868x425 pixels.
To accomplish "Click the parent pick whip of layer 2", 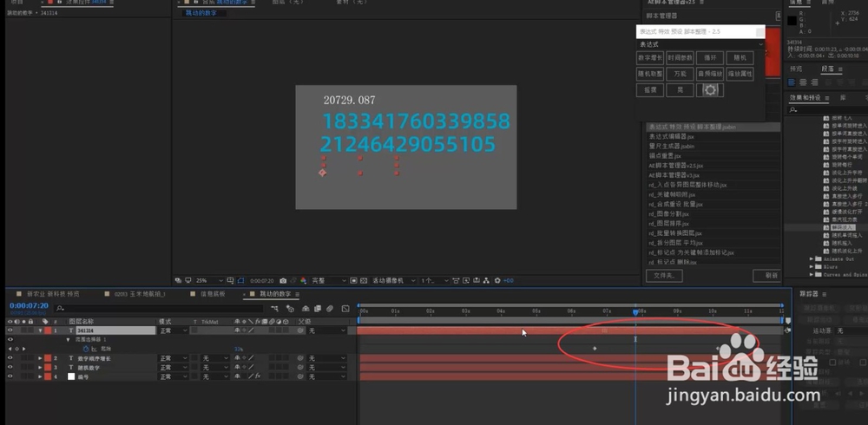I will 301,358.
